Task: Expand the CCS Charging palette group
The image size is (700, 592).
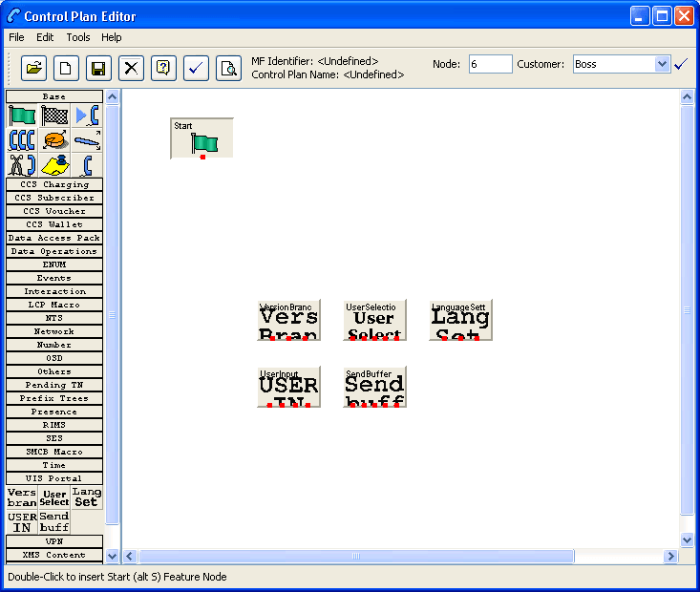Action: 54,184
